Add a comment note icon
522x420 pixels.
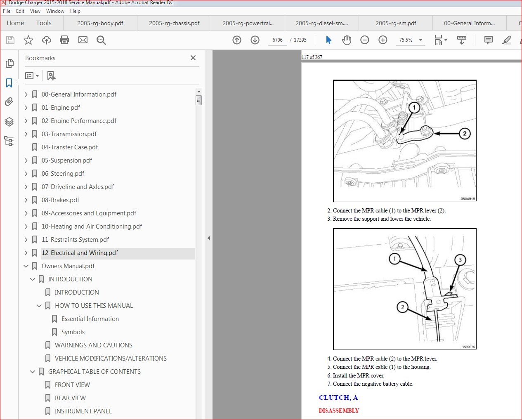[489, 40]
